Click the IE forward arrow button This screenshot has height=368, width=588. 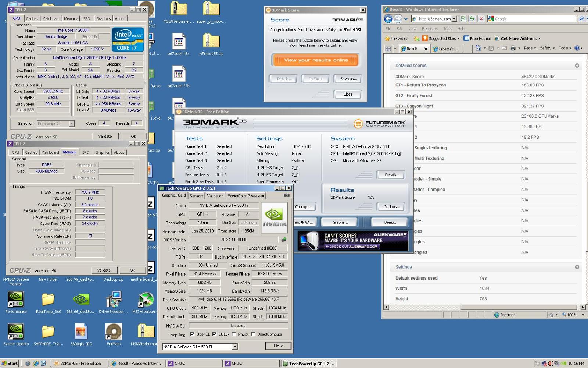pos(398,18)
